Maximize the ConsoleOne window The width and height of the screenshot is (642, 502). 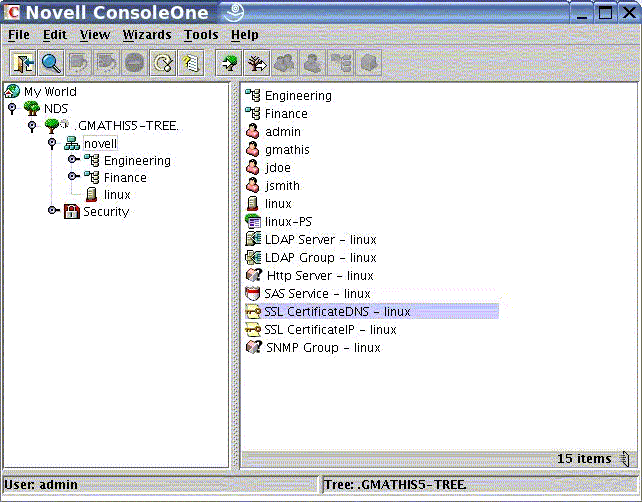tap(605, 12)
